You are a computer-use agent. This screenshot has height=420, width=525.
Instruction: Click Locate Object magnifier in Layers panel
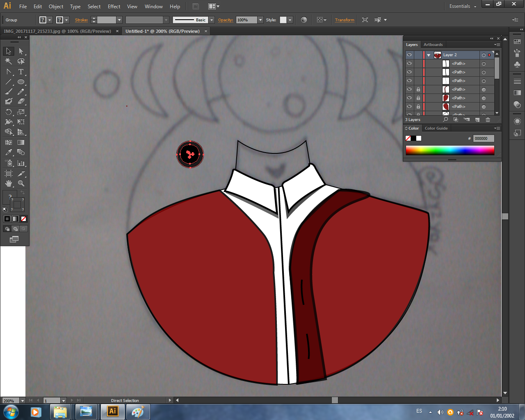[x=445, y=120]
